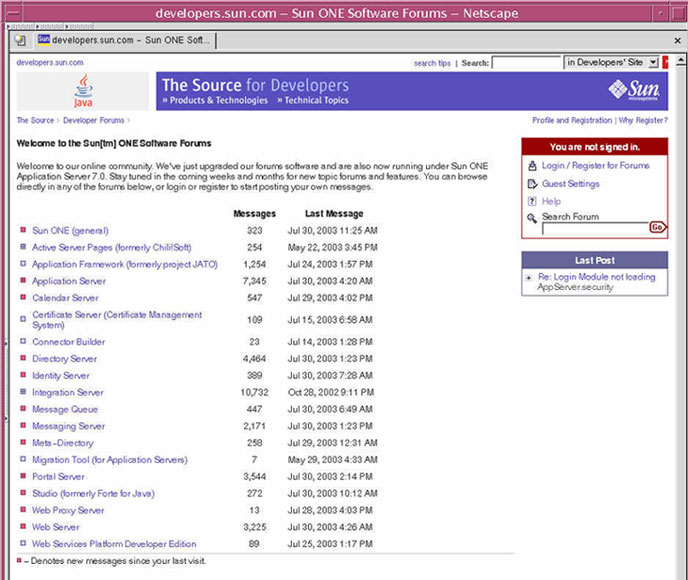Open the Integration Server forum
Viewport: 688px width, 580px height.
click(x=68, y=392)
